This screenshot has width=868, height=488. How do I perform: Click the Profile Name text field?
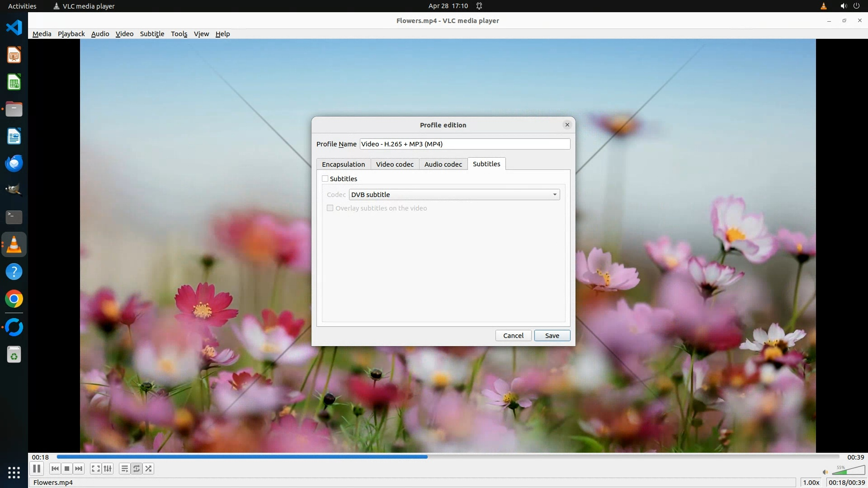(x=465, y=144)
